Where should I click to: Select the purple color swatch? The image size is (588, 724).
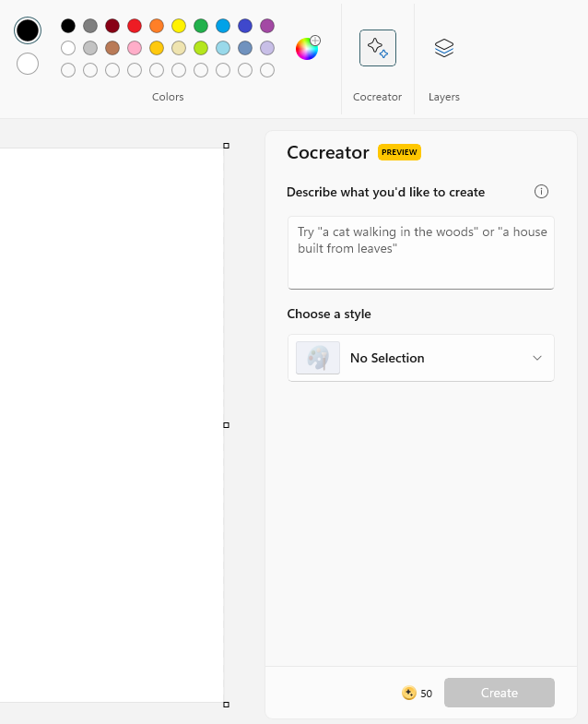(x=267, y=26)
